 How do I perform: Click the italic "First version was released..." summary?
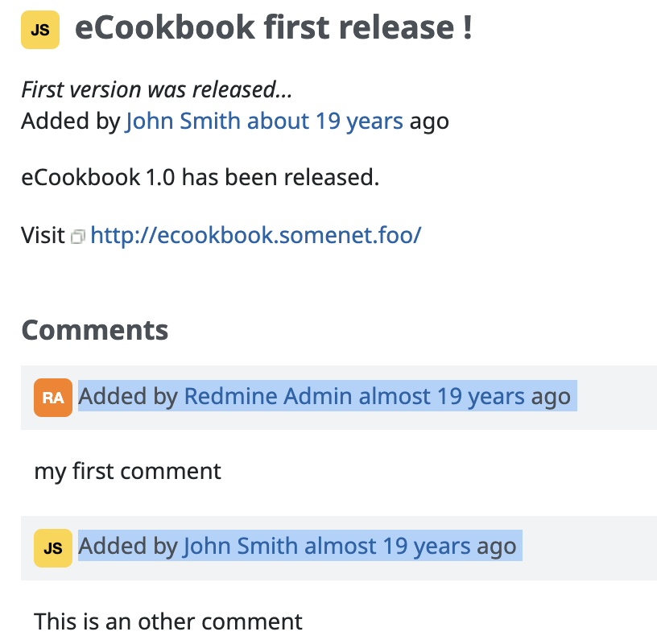(x=156, y=89)
